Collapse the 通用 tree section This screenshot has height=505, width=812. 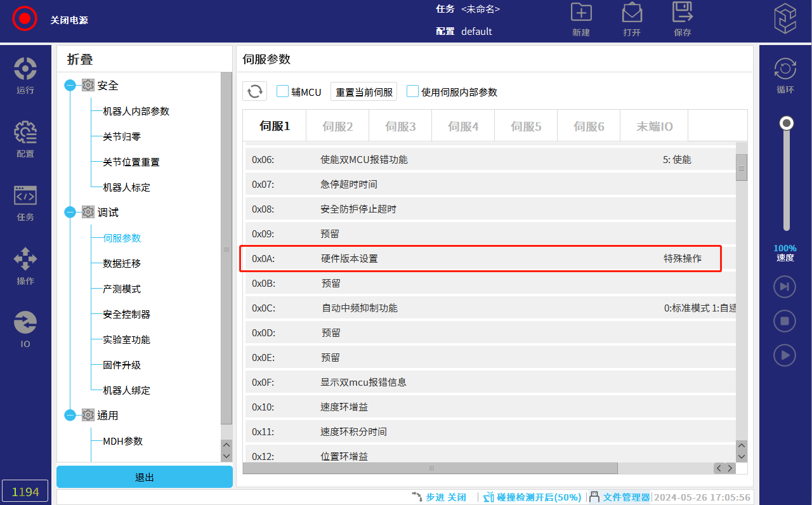point(70,416)
